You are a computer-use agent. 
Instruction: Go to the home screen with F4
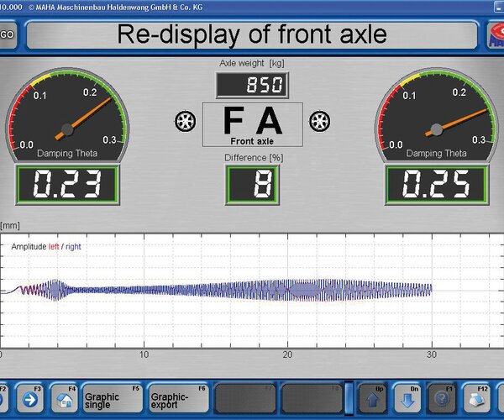click(64, 397)
